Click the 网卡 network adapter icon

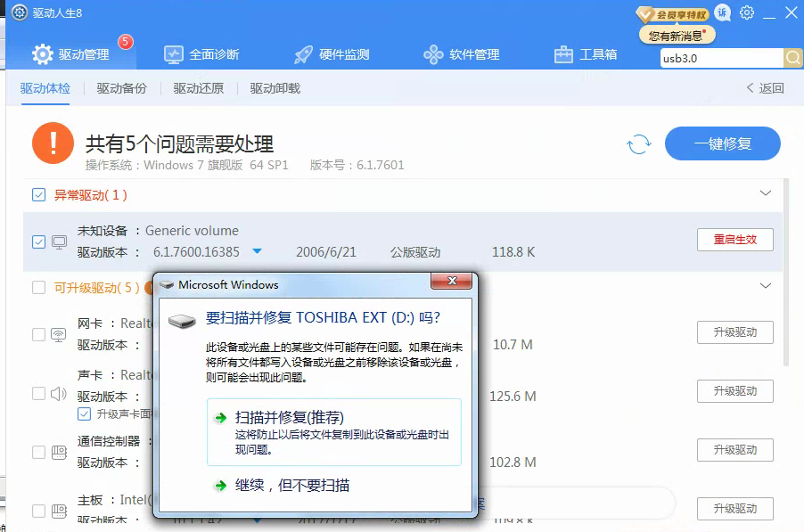pos(59,335)
